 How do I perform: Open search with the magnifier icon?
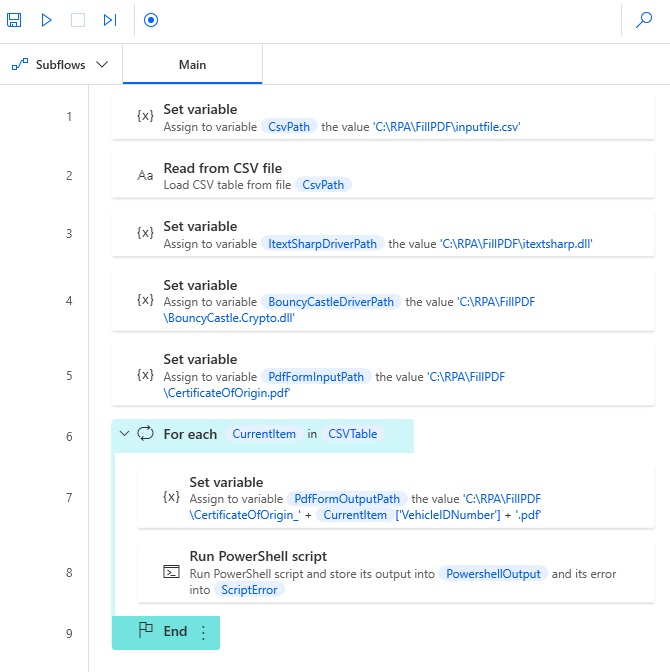click(643, 20)
